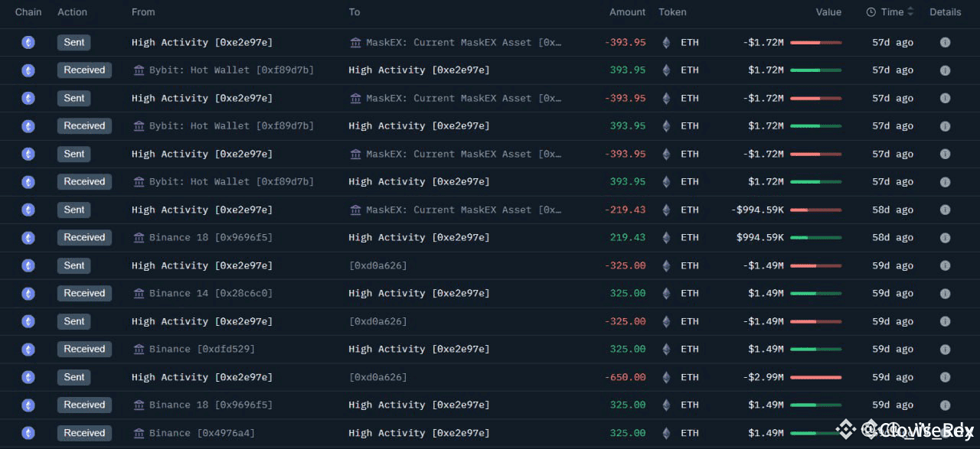Click the Ethereum chain icon in the -650.00 row
The height and width of the screenshot is (449, 980).
[x=28, y=377]
